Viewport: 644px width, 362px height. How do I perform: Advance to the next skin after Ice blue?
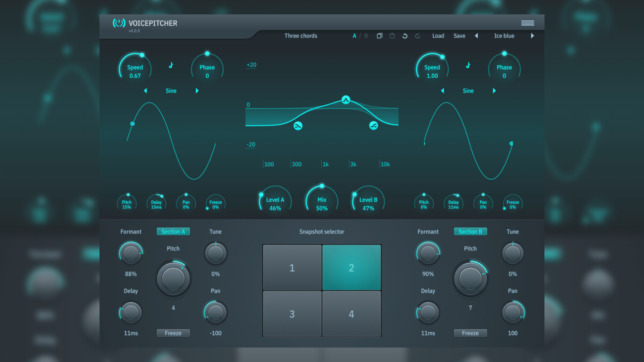[533, 36]
